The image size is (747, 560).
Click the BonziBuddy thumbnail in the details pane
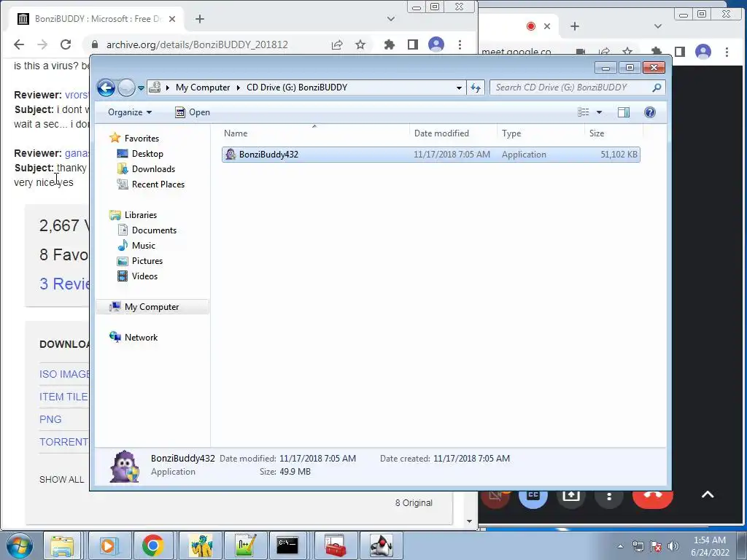[124, 466]
